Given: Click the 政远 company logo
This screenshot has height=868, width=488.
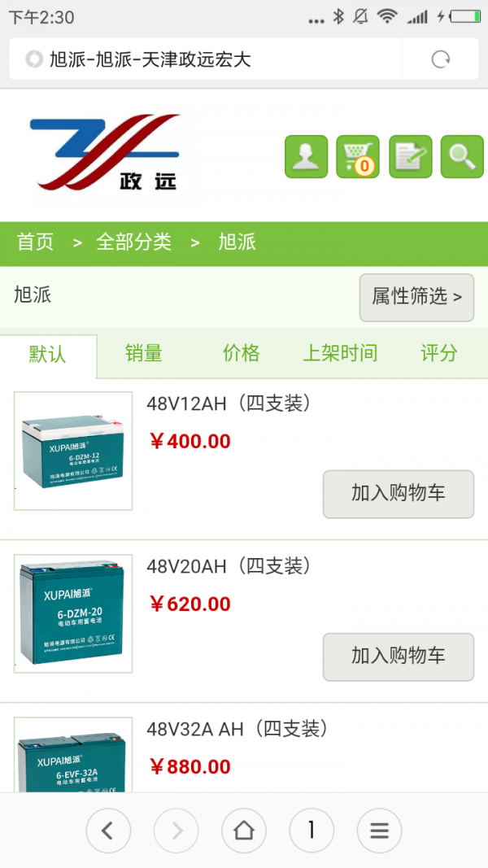Looking at the screenshot, I should (x=105, y=152).
